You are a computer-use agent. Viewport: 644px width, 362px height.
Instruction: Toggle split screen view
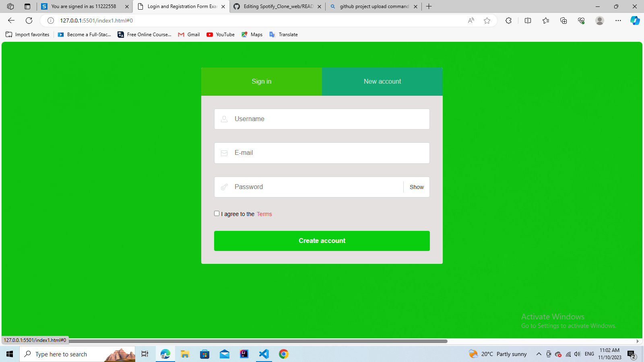(528, 21)
